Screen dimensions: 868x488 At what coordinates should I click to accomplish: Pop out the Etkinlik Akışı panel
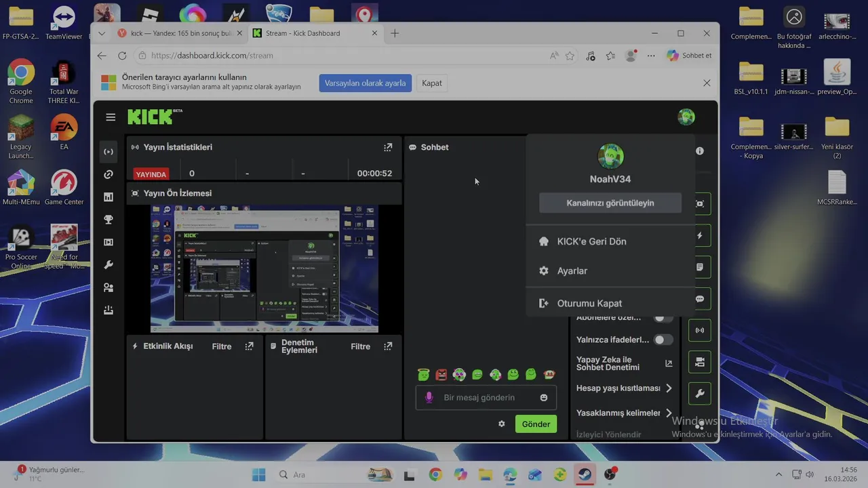click(249, 346)
